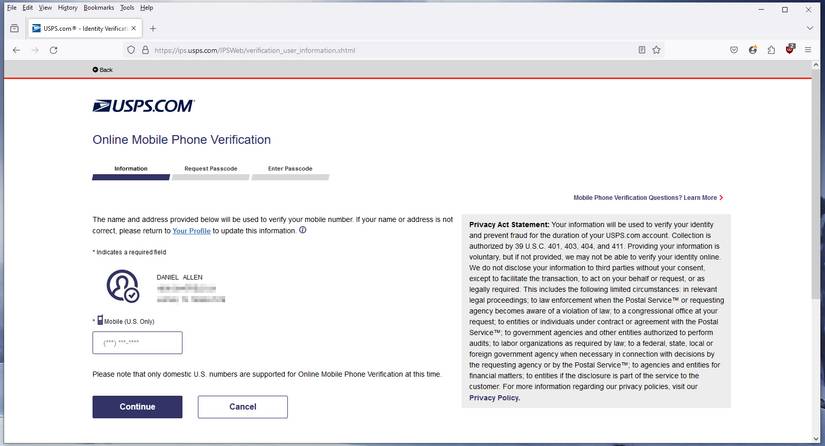Image resolution: width=825 pixels, height=446 pixels.
Task: Open the browser extensions puzzle icon
Action: click(x=771, y=49)
